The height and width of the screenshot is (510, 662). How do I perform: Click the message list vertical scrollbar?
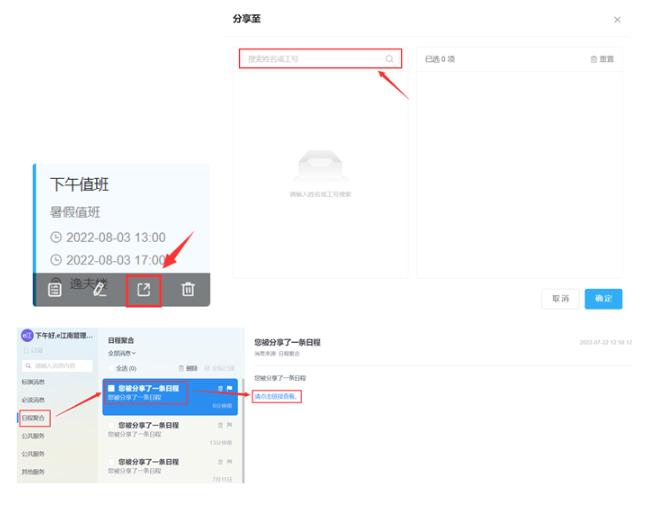tap(243, 431)
